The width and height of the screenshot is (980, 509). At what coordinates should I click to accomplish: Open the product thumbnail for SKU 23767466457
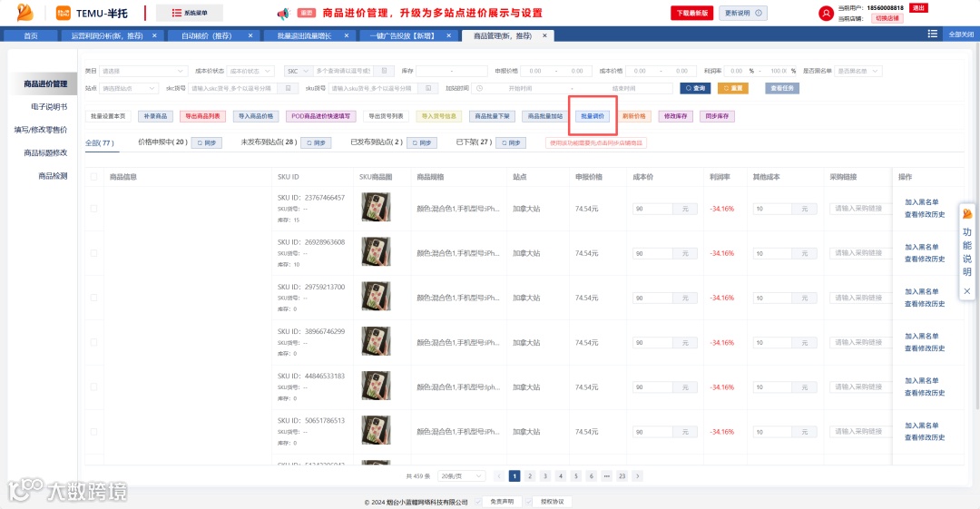tap(376, 207)
